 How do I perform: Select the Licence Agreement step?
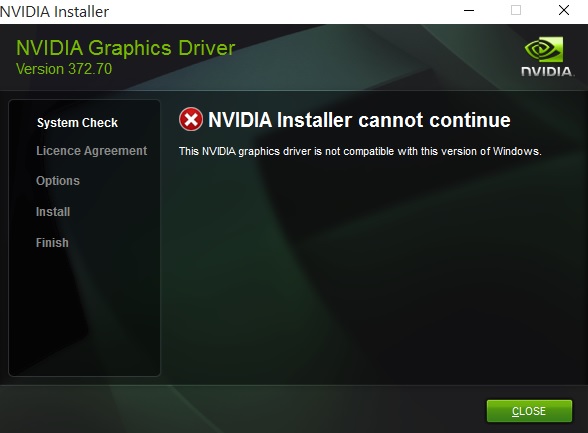pyautogui.click(x=92, y=151)
